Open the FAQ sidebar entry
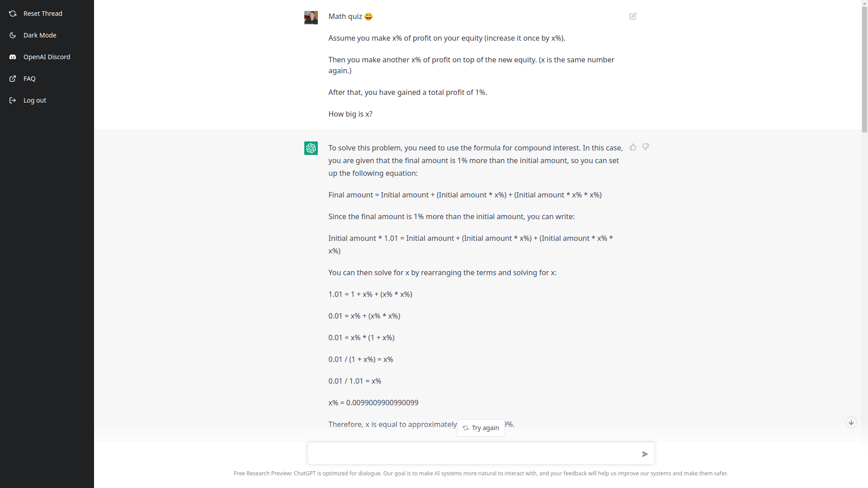The image size is (868, 488). click(29, 79)
